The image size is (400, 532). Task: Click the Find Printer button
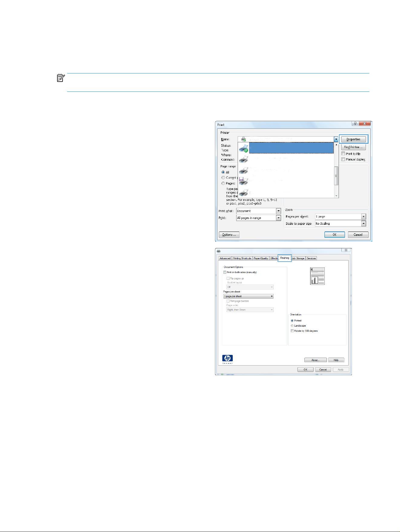coord(353,147)
